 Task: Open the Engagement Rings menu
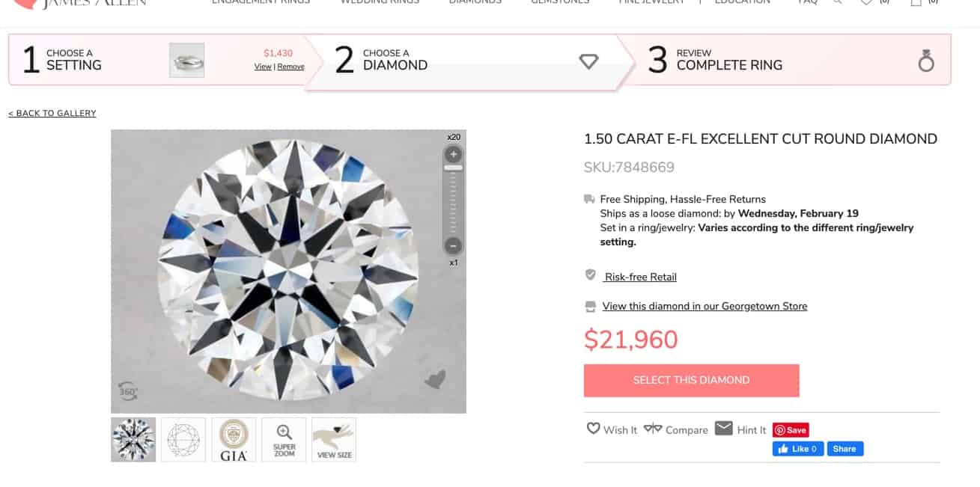click(260, 2)
